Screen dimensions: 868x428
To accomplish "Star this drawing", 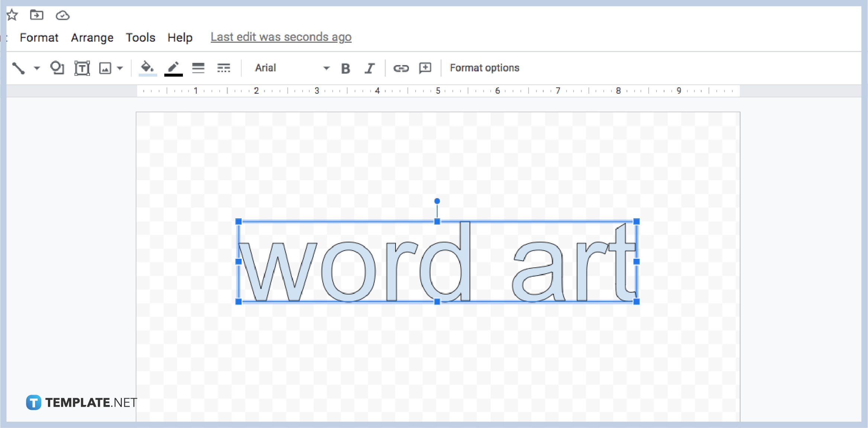I will (x=12, y=15).
